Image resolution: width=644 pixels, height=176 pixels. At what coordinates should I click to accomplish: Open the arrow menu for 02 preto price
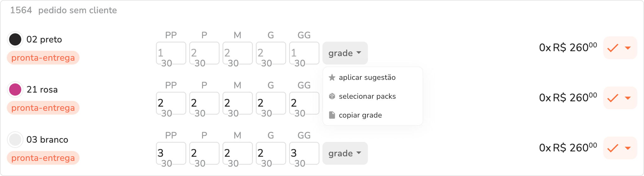pos(628,48)
